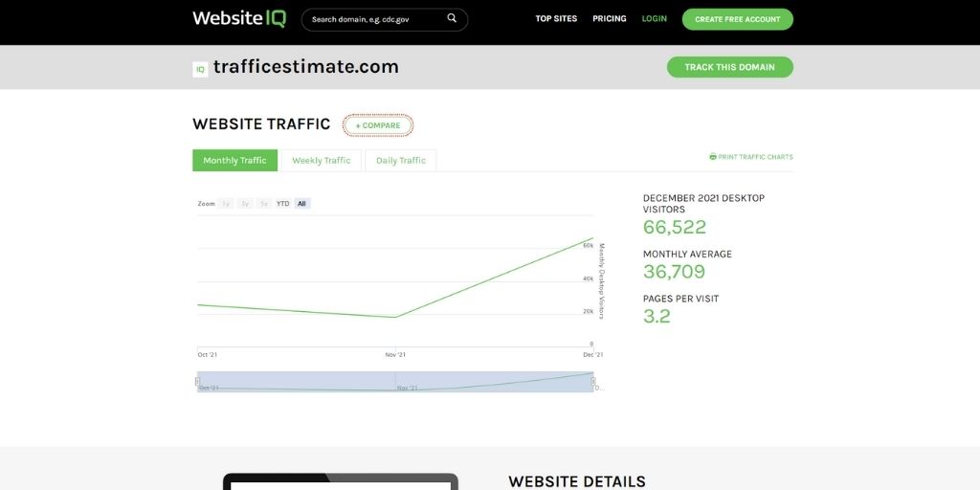This screenshot has height=490, width=980.
Task: Click the search magnifier icon
Action: (x=452, y=19)
